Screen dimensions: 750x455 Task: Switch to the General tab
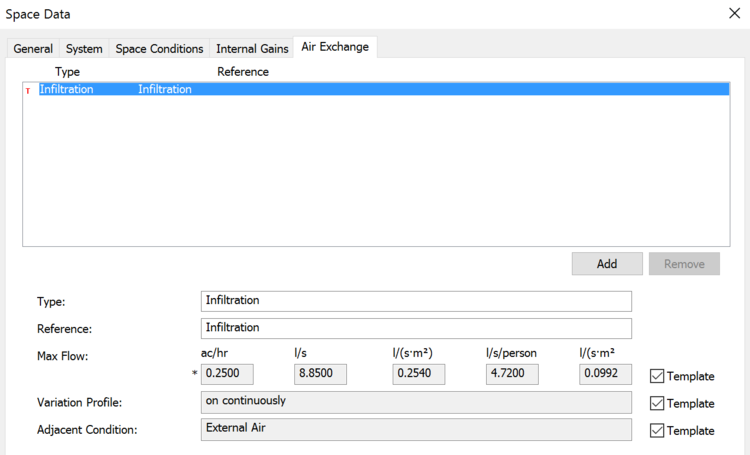(33, 49)
